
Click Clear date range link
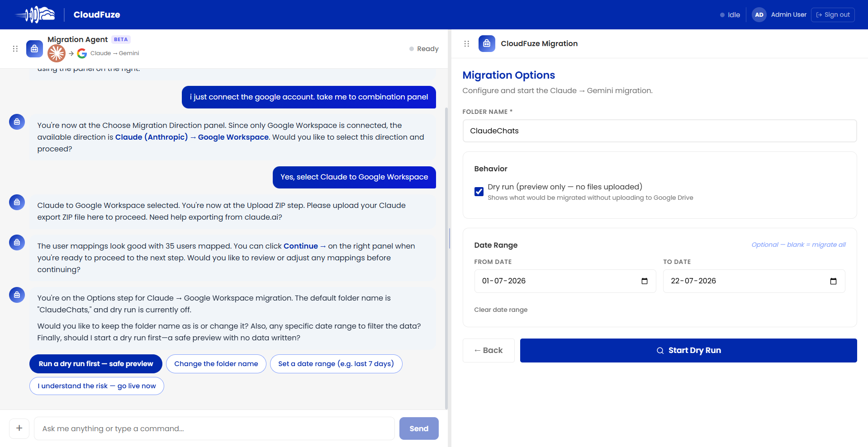[501, 310]
